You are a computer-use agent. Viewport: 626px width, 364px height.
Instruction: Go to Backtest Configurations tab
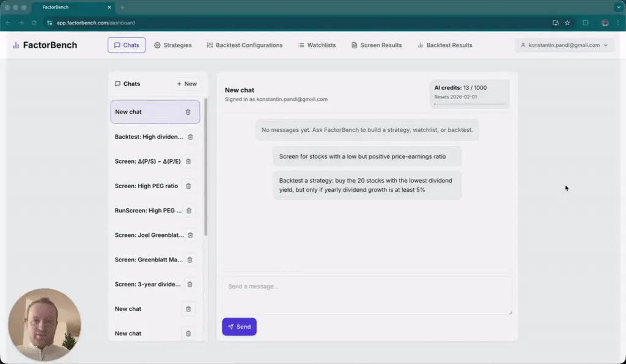[x=245, y=45]
